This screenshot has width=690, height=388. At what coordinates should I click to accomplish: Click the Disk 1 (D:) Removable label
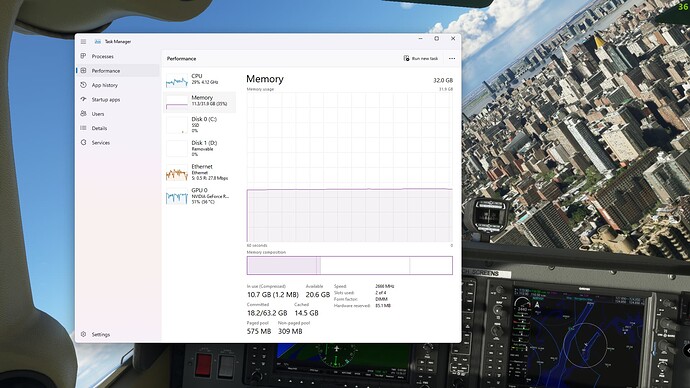tap(204, 149)
